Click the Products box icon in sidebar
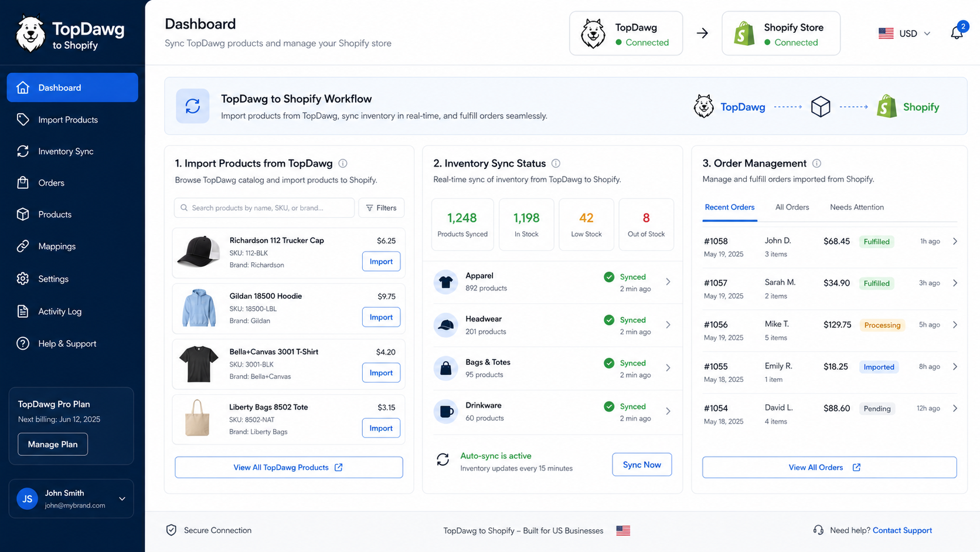Image resolution: width=980 pixels, height=552 pixels. pos(23,214)
